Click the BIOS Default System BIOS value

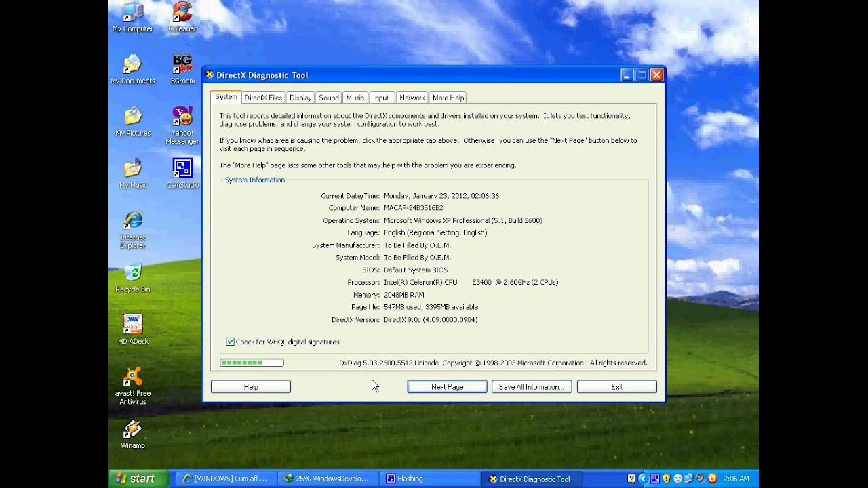[x=416, y=270]
